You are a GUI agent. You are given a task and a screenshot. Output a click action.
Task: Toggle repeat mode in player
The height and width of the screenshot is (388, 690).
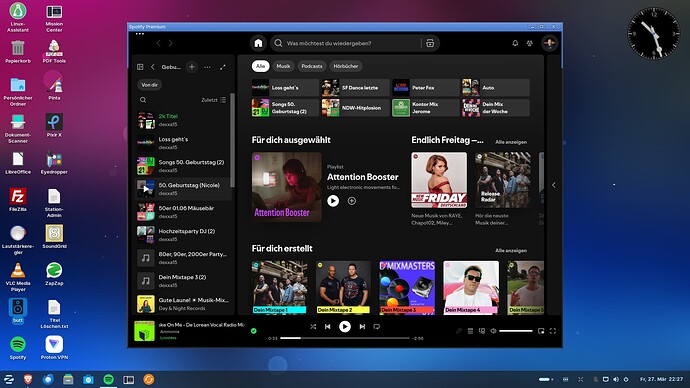tap(377, 326)
